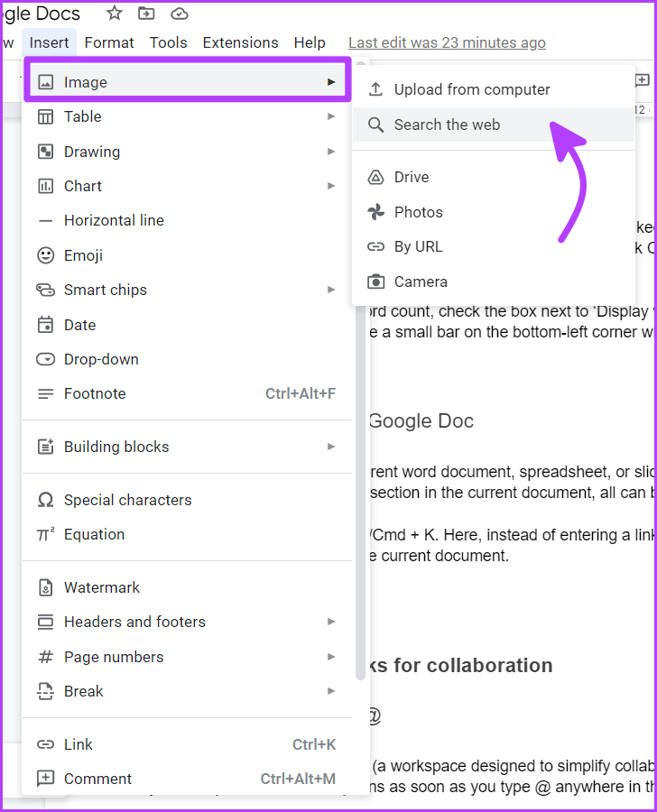This screenshot has height=812, width=657.
Task: Click the Image picture icon
Action: point(46,82)
